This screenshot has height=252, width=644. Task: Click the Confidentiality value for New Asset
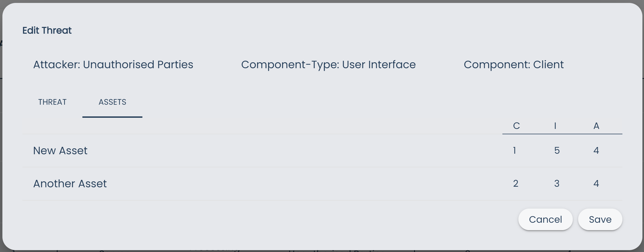pos(515,150)
